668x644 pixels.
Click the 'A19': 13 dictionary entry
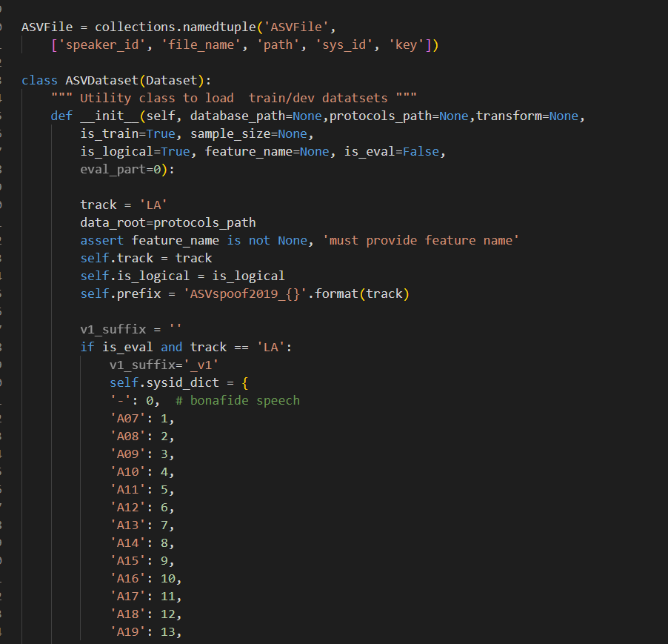click(x=146, y=631)
